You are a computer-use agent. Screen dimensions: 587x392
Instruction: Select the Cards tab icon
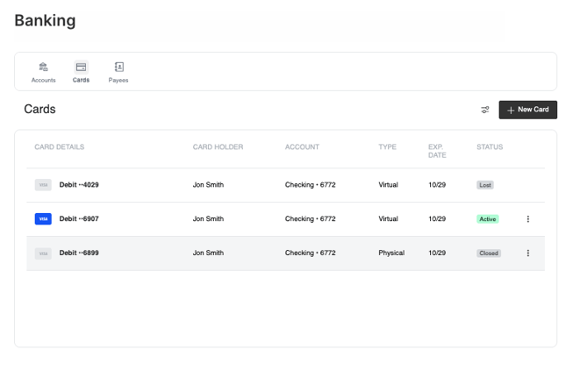[81, 68]
